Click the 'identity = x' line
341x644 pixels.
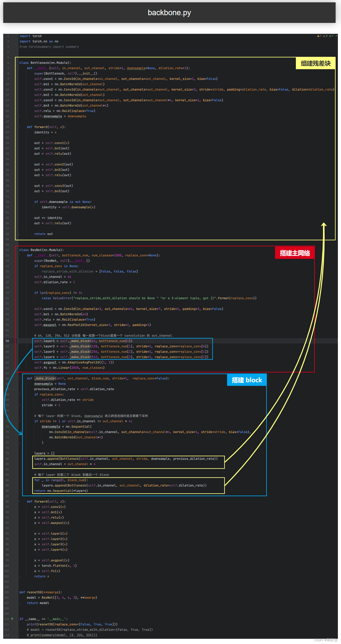tap(45, 132)
